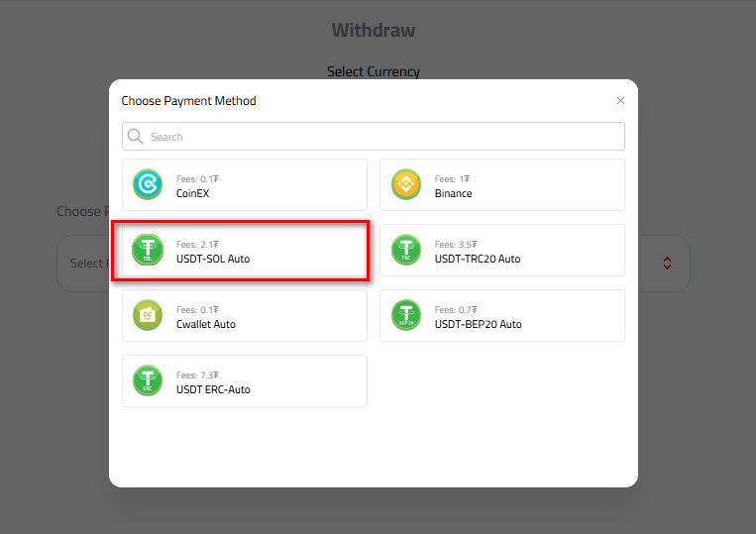The height and width of the screenshot is (534, 756).
Task: Click the Cwallet logo icon
Action: 148,315
